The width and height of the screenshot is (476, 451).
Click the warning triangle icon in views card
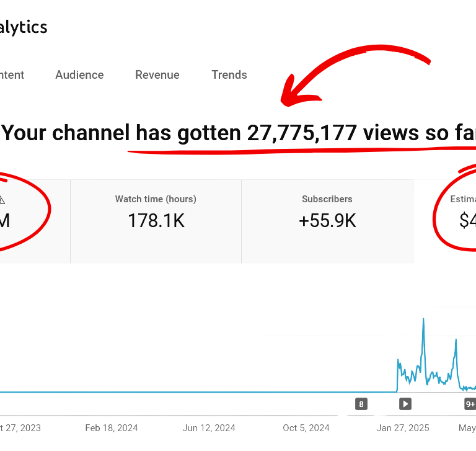click(1, 200)
